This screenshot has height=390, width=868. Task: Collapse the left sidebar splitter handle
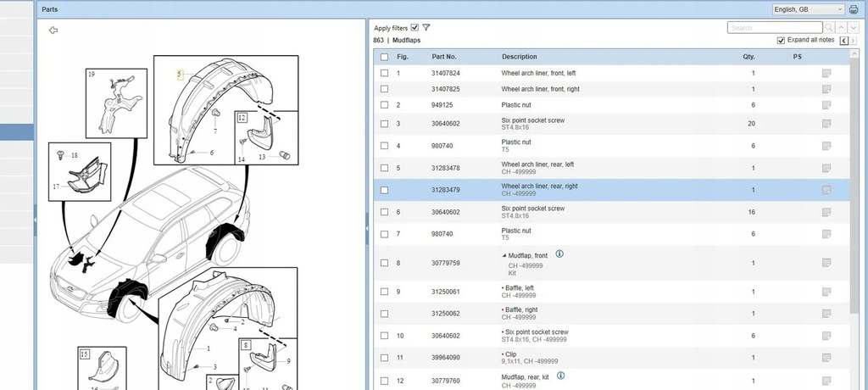tap(35, 220)
